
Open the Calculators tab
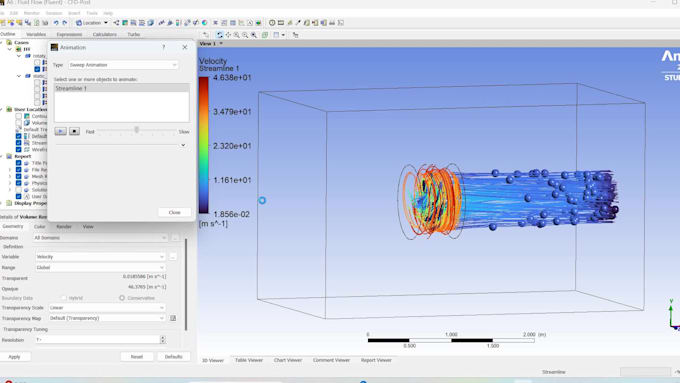pyautogui.click(x=105, y=34)
